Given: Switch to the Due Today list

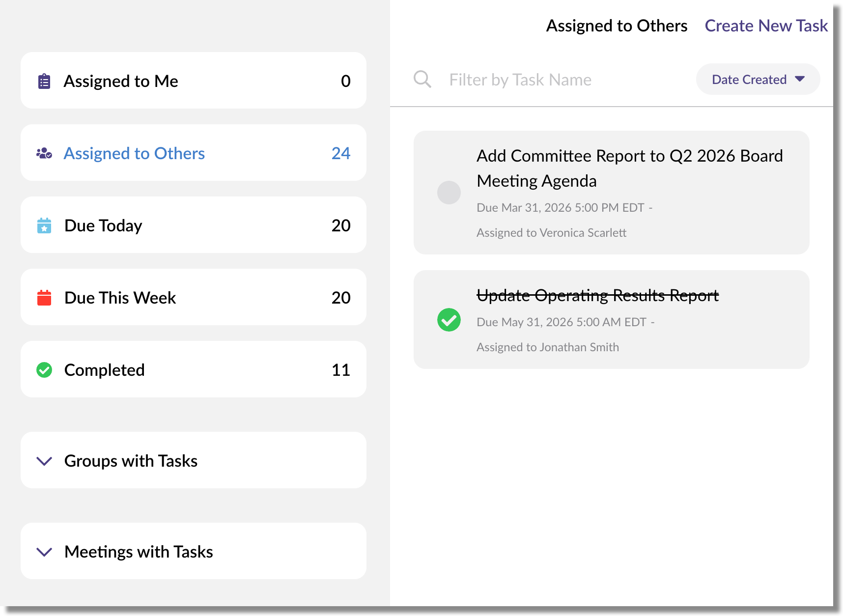Looking at the screenshot, I should pos(103,225).
